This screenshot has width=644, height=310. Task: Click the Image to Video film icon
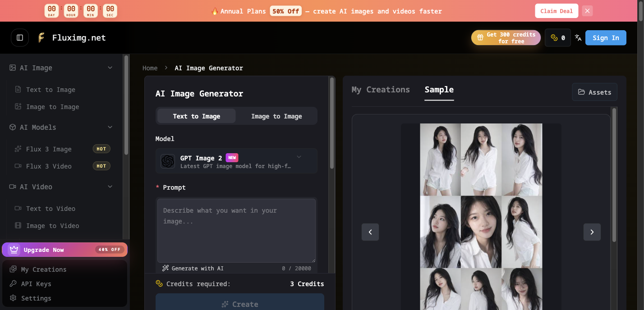click(18, 226)
